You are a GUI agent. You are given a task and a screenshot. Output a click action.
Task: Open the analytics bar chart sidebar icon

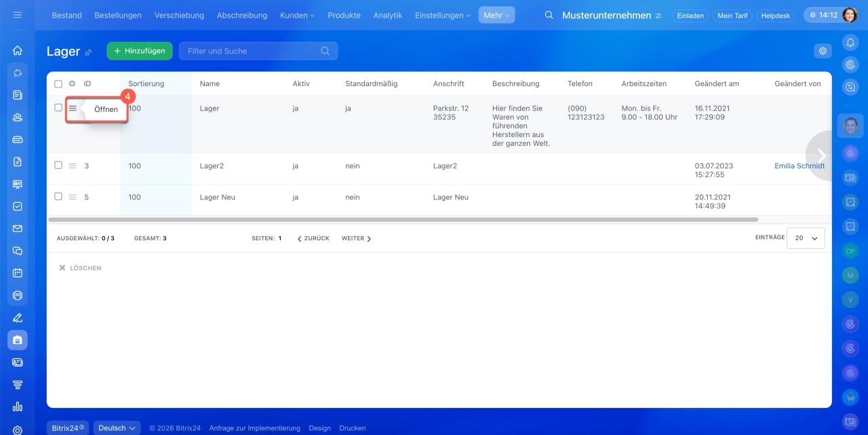18,406
